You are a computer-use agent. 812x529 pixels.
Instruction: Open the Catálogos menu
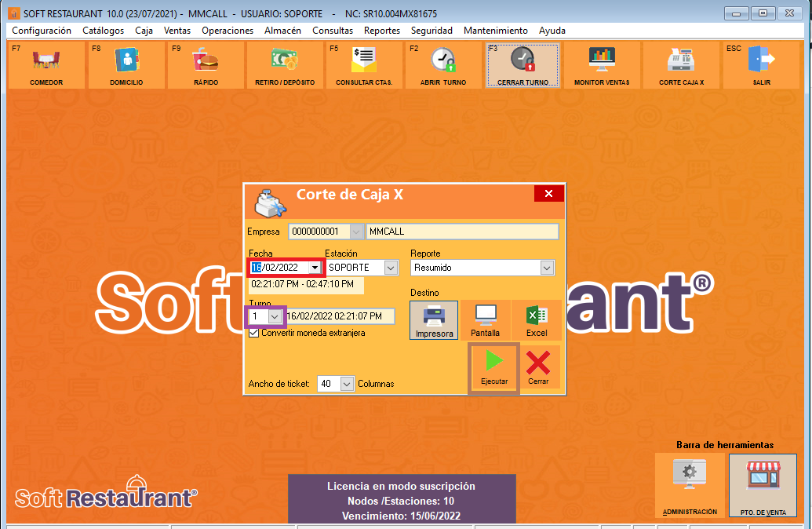pos(103,31)
